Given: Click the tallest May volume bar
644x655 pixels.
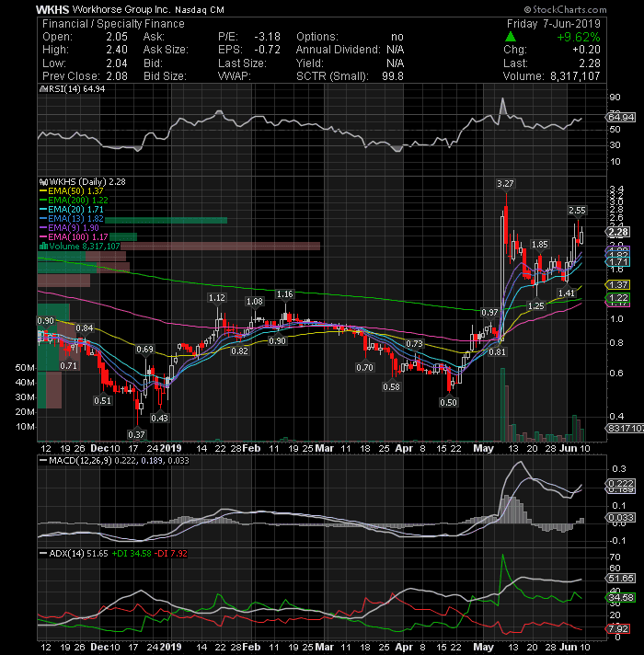Looking at the screenshot, I should 503,405.
